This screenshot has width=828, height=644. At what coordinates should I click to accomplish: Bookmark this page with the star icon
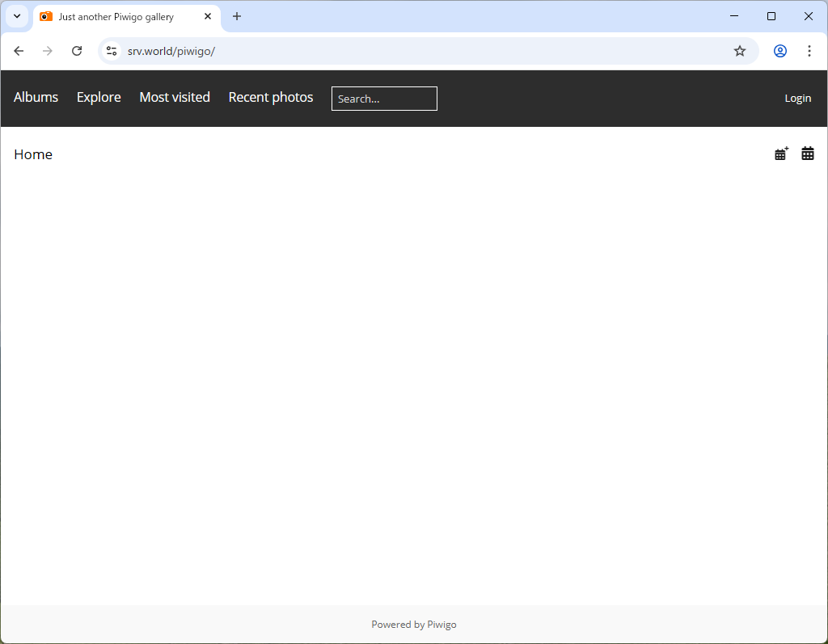pyautogui.click(x=740, y=50)
